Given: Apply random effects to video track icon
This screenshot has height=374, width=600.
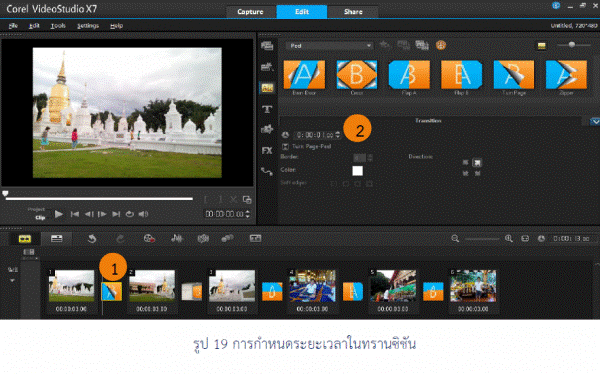Looking at the screenshot, I should (422, 45).
